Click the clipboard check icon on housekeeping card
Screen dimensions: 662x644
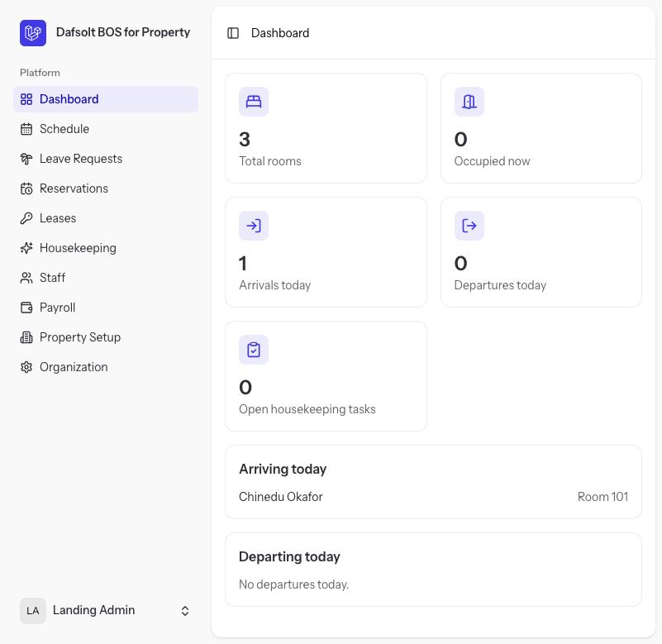[254, 350]
